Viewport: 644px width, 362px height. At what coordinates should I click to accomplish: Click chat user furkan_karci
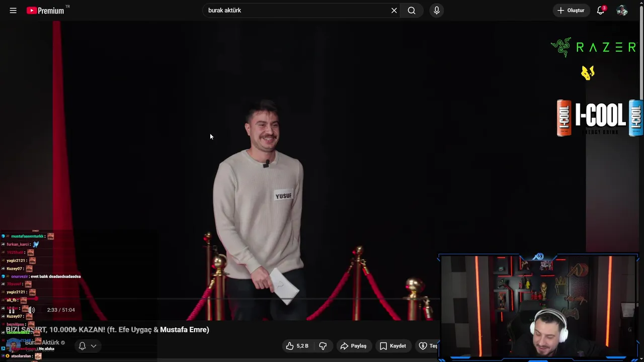point(18,244)
